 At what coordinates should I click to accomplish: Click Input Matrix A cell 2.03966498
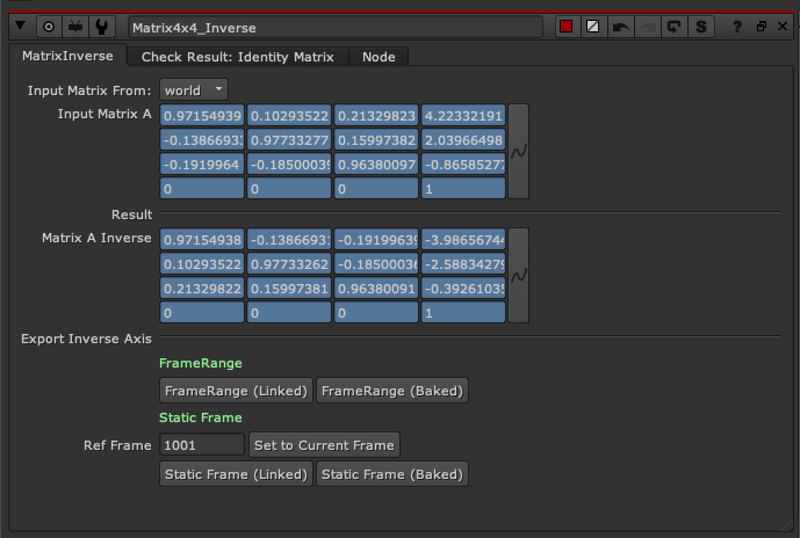[x=463, y=140]
